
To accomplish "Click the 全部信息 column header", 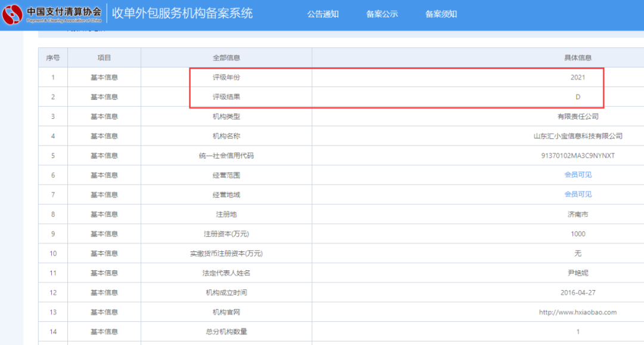I will tap(226, 57).
